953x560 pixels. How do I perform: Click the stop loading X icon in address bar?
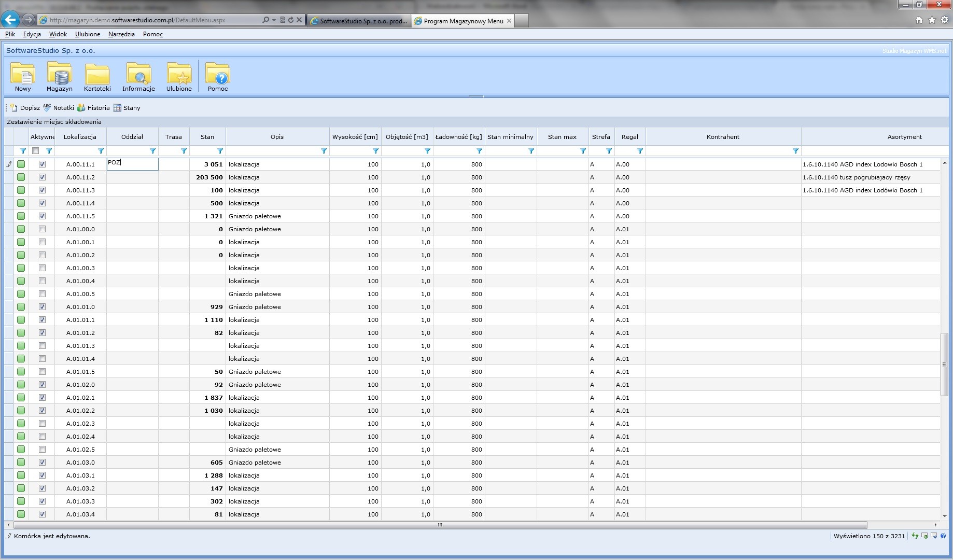(x=299, y=20)
